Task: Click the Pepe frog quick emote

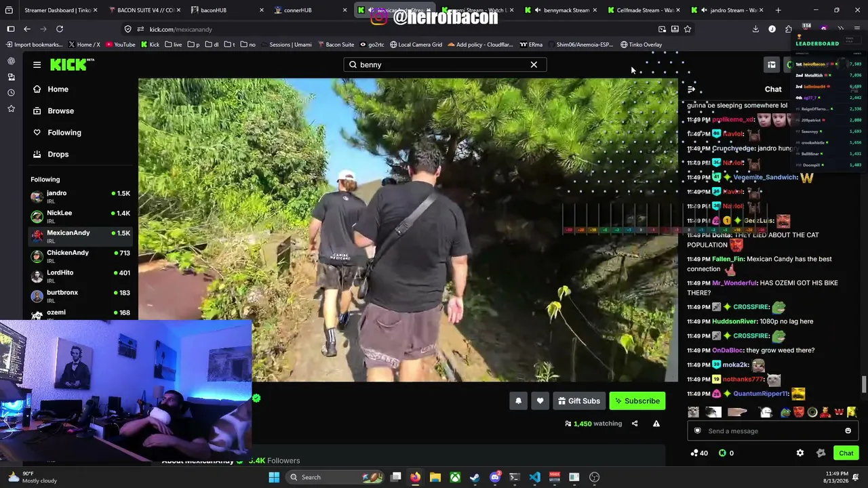Action: [x=785, y=412]
